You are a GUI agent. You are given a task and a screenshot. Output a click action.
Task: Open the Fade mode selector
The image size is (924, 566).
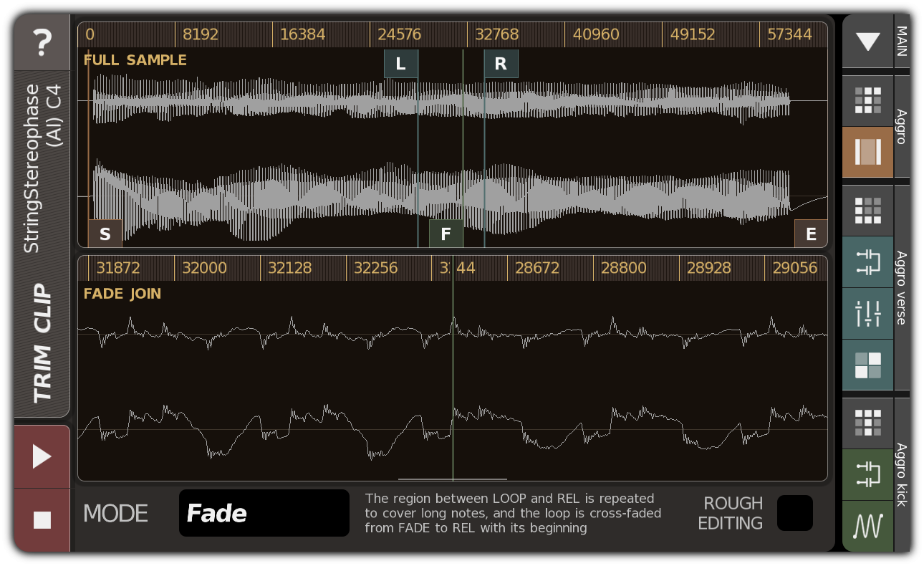click(264, 513)
